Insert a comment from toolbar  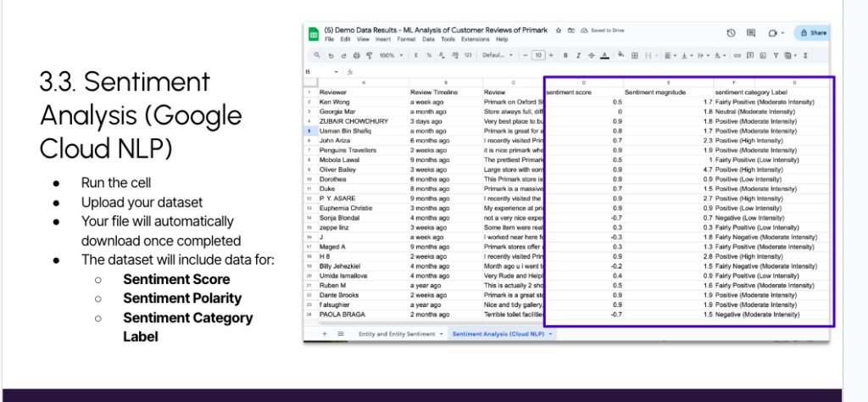click(x=750, y=55)
